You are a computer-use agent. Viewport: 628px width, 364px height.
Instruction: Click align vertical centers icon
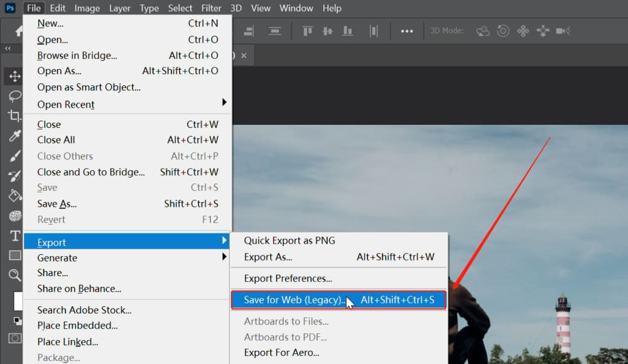tap(328, 31)
